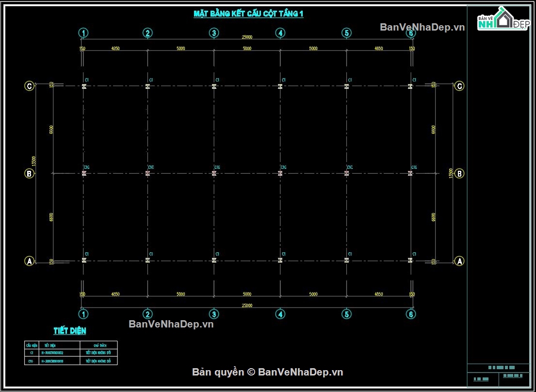The width and height of the screenshot is (536, 392).
Task: Click axis bubble B on the right side
Action: click(x=460, y=174)
